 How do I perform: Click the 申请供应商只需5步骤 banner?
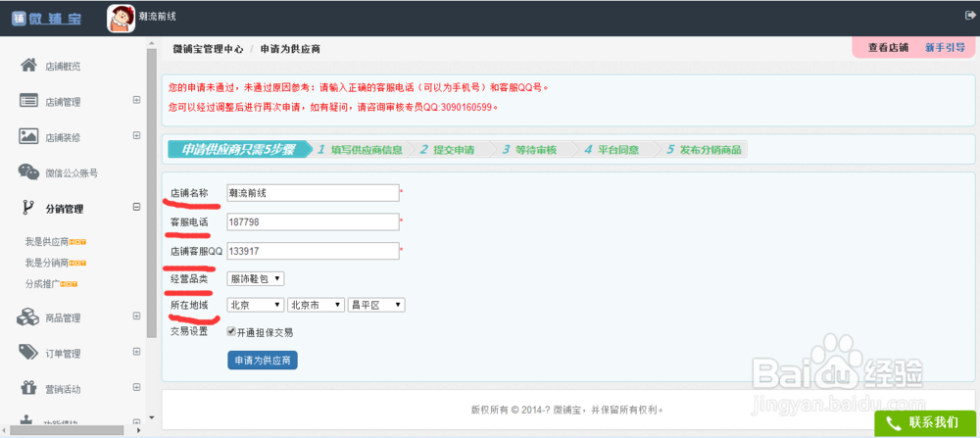(238, 150)
